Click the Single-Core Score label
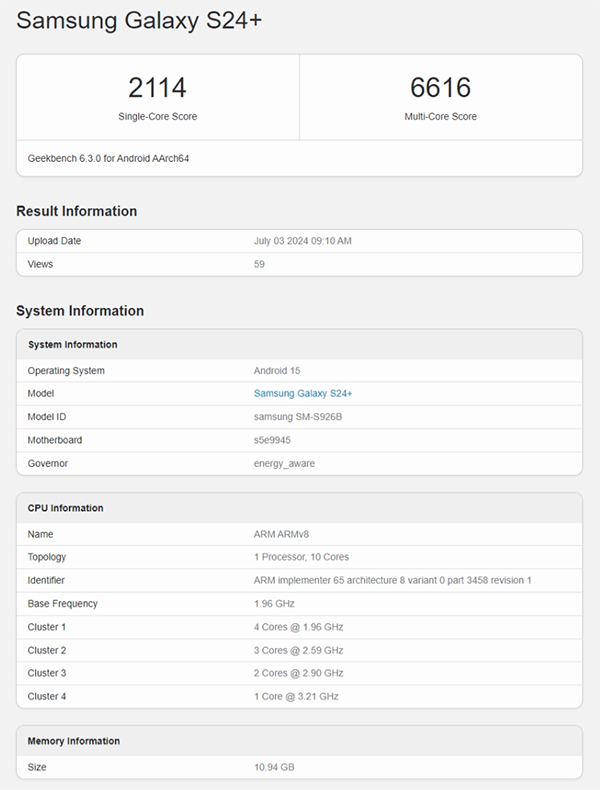Viewport: 600px width, 790px height. point(157,116)
